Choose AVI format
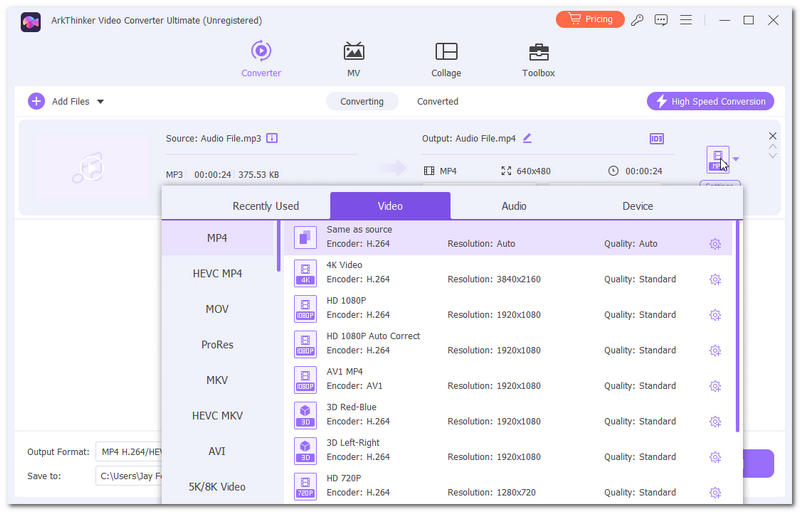Image resolution: width=800 pixels, height=512 pixels. [217, 451]
